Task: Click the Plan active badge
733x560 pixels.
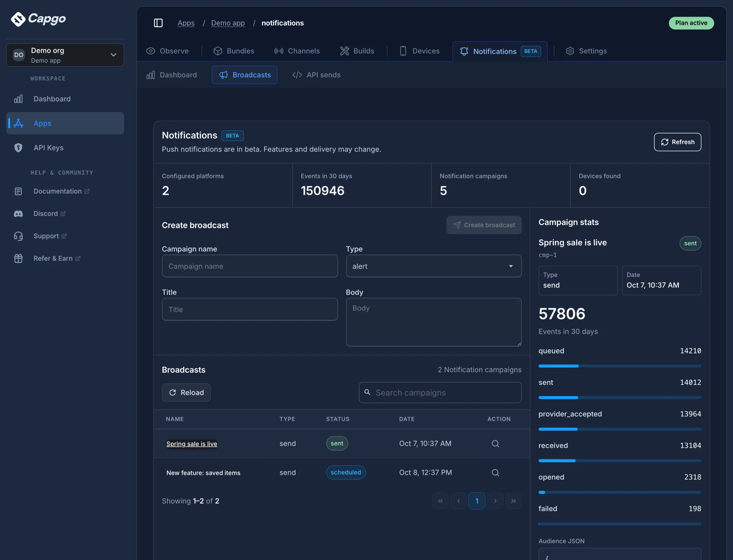Action: 691,23
